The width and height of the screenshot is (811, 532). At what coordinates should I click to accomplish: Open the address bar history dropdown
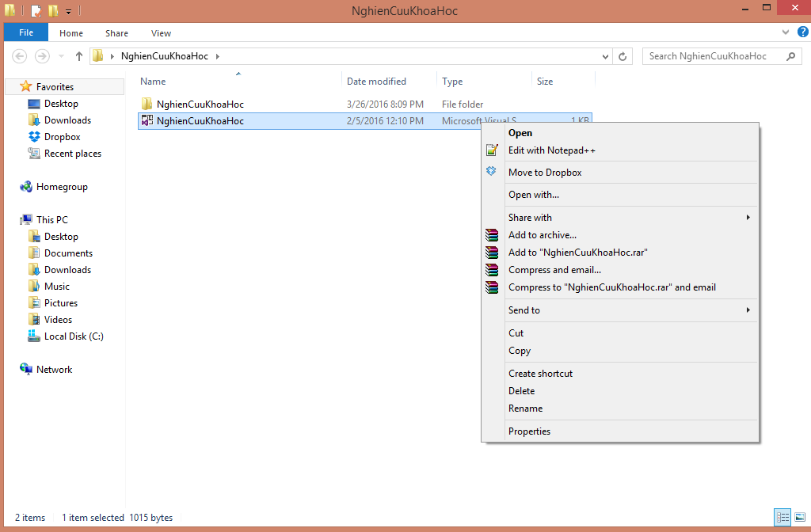pyautogui.click(x=604, y=56)
